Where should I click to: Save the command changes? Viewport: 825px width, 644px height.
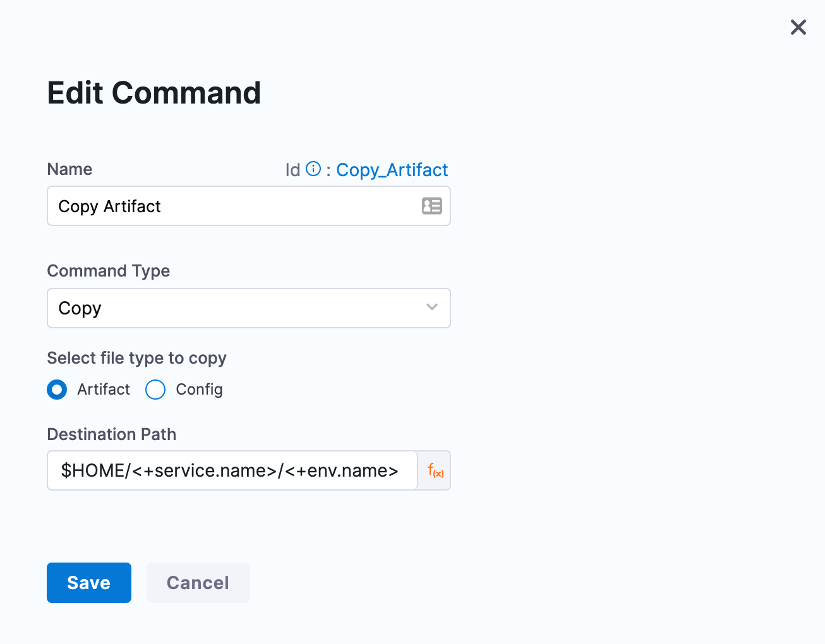click(89, 583)
